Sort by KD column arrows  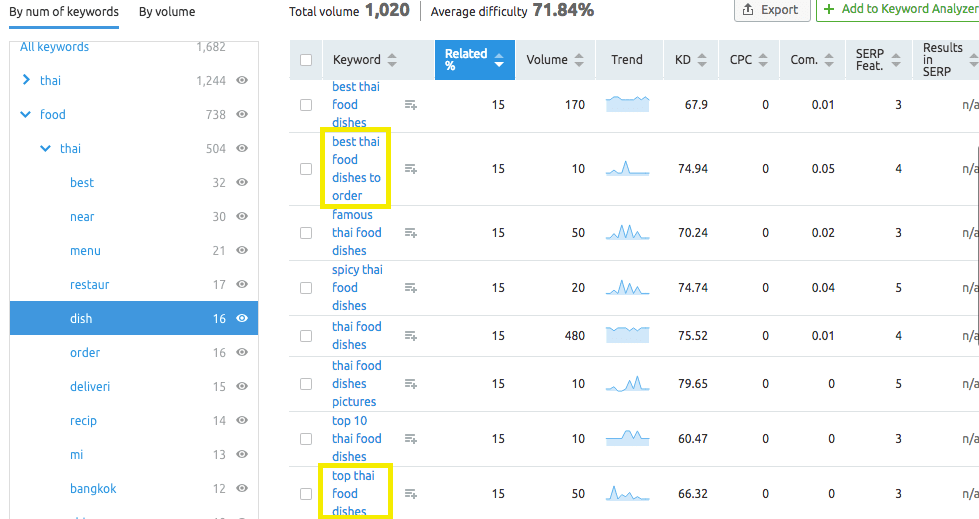click(702, 60)
